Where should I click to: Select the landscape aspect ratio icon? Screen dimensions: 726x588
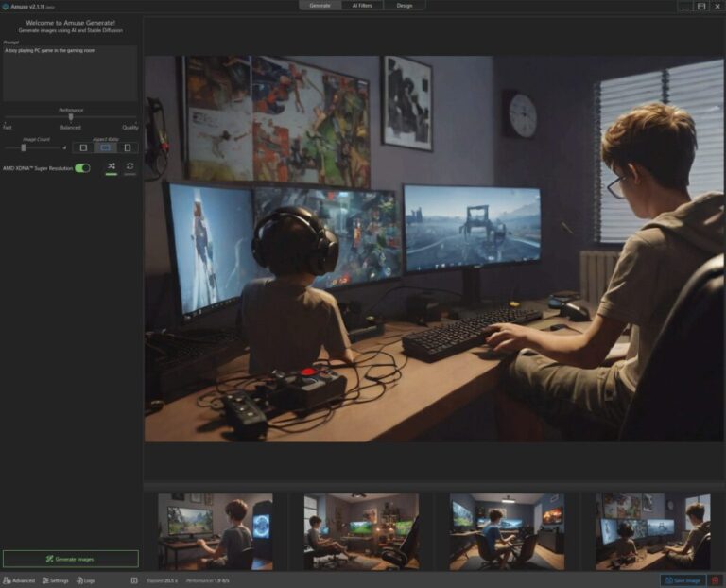click(105, 147)
